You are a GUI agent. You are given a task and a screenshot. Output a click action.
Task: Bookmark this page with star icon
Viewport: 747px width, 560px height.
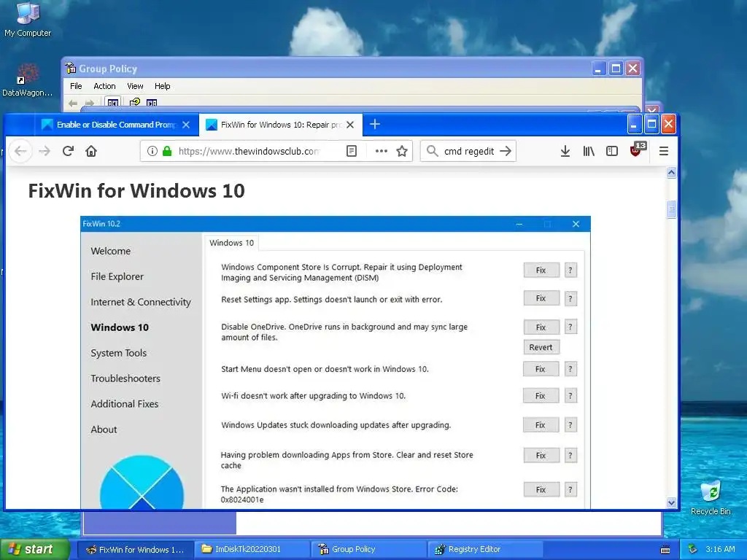402,151
